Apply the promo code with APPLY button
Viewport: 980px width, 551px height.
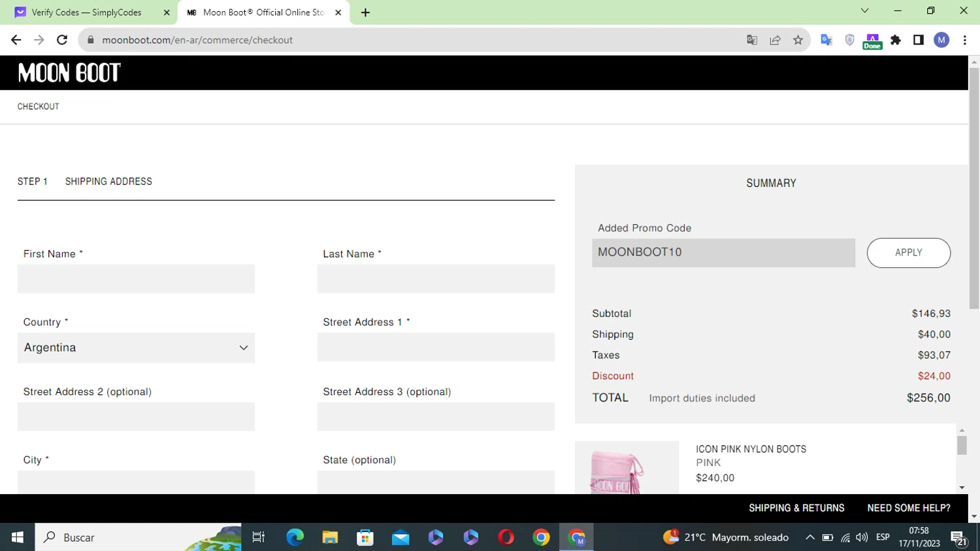click(x=909, y=253)
